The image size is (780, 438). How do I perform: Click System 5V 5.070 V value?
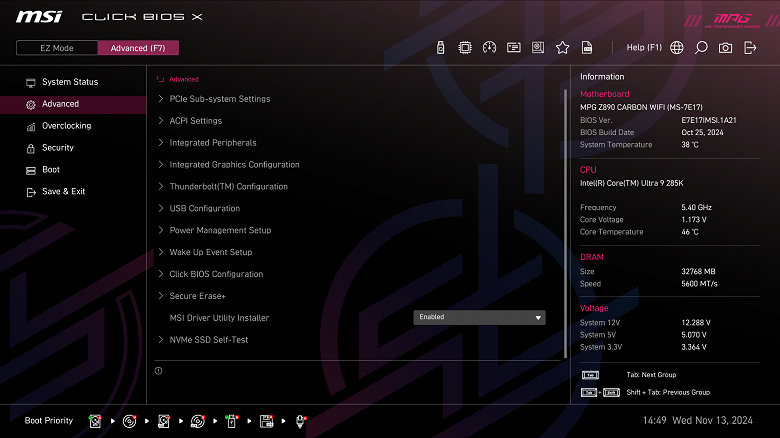(x=694, y=335)
